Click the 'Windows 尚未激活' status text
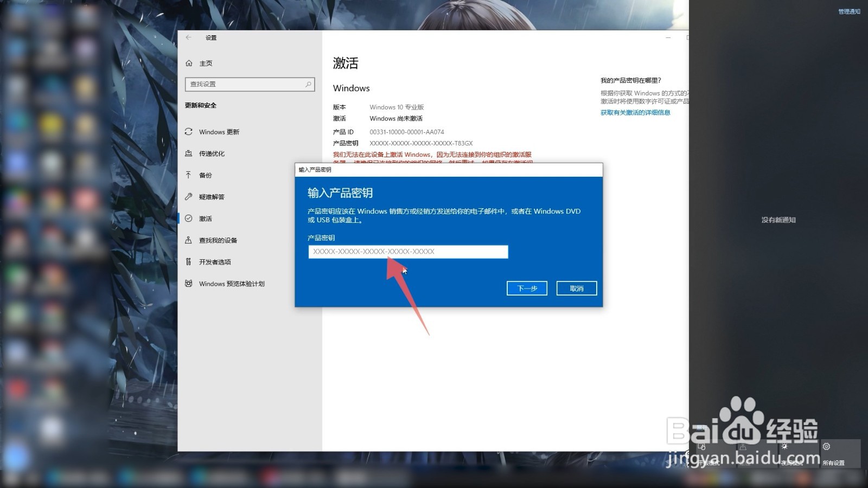This screenshot has height=488, width=868. coord(396,118)
